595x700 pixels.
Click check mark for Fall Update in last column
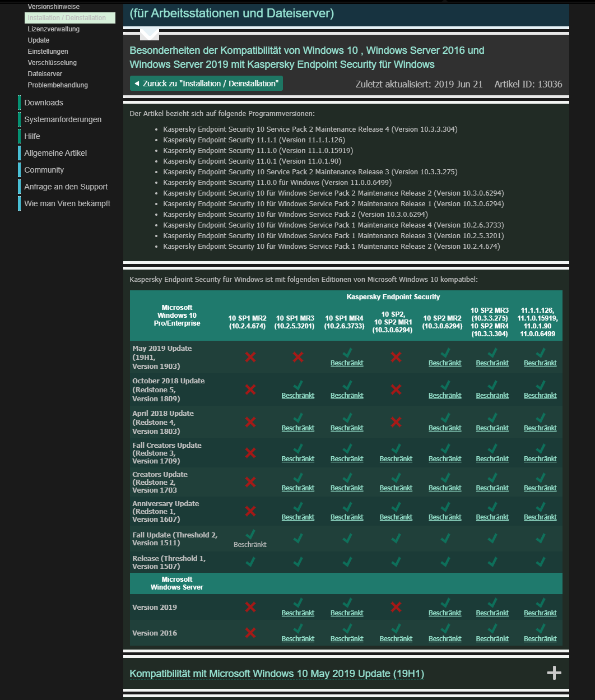coord(540,539)
